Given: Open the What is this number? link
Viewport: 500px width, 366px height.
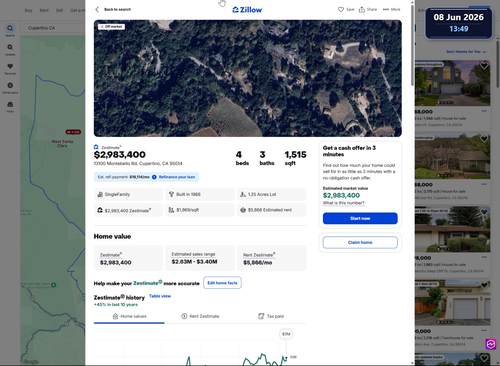Looking at the screenshot, I should coord(344,203).
